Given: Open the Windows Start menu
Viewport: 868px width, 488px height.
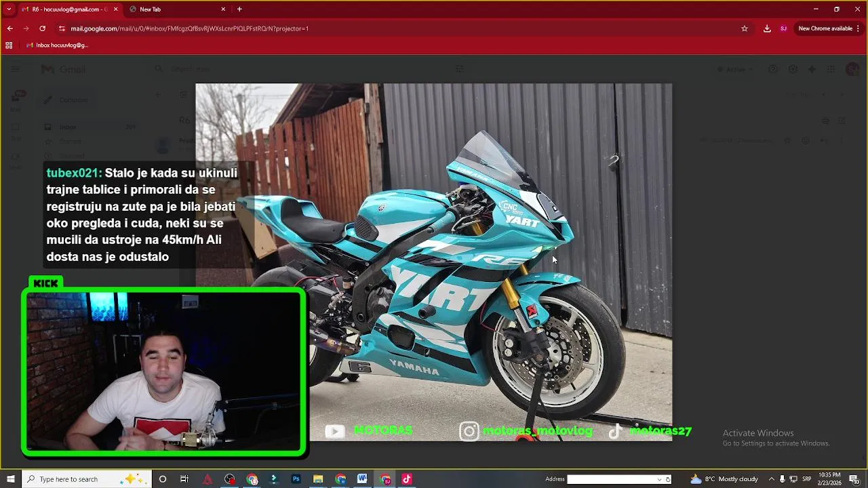Looking at the screenshot, I should pos(10,479).
